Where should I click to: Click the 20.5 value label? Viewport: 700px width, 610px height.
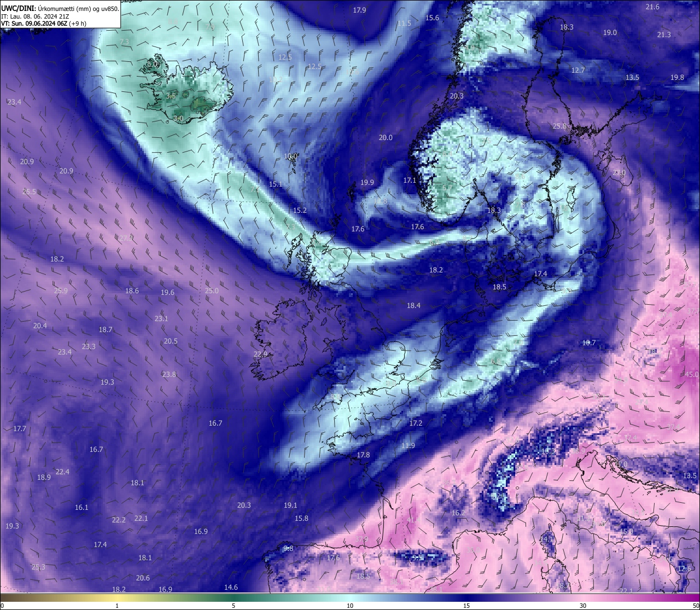click(x=171, y=341)
